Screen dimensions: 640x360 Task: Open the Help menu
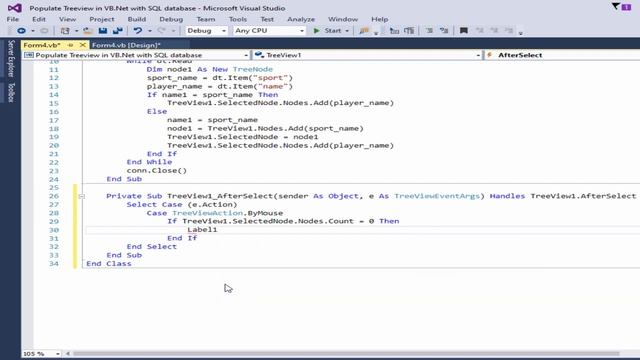click(380, 19)
